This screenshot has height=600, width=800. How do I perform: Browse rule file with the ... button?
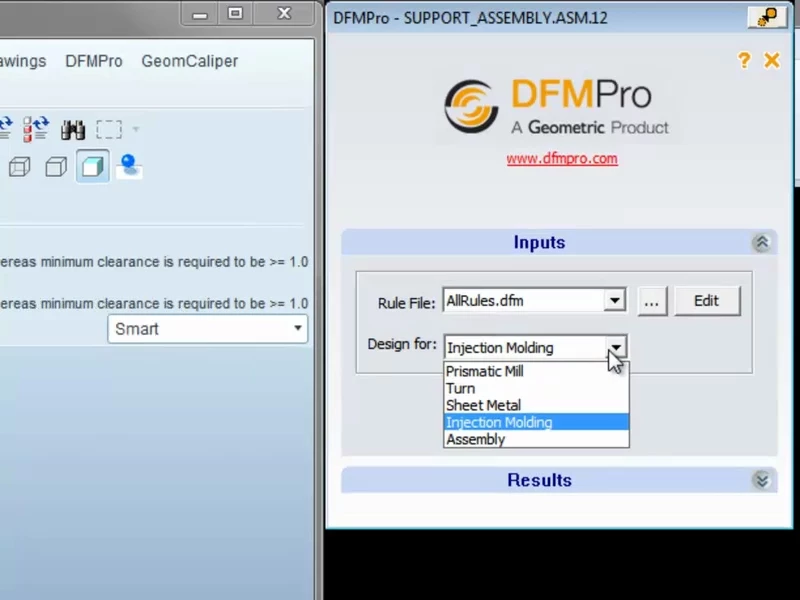(x=652, y=301)
